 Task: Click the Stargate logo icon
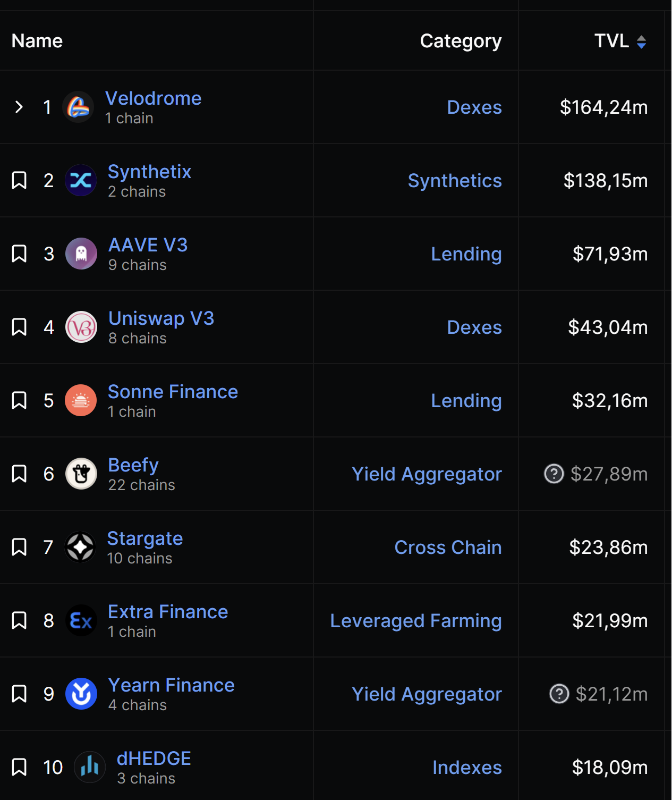tap(80, 547)
